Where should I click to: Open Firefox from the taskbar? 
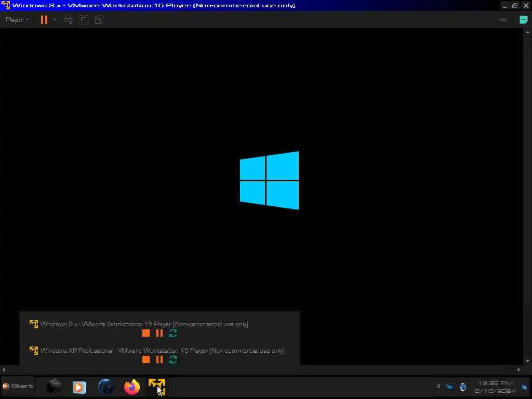[x=131, y=387]
